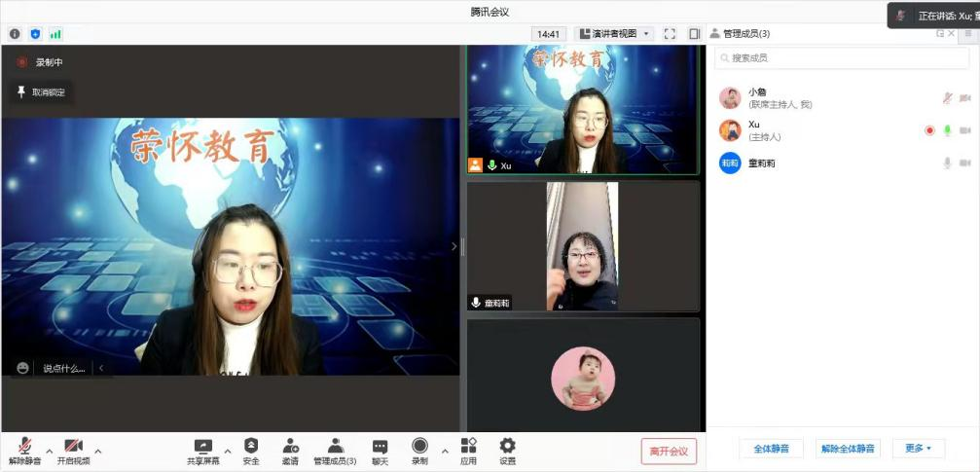Viewport: 980px width, 472px height.
Task: Click 正在讲话 speaking notification popup
Action: point(933,16)
